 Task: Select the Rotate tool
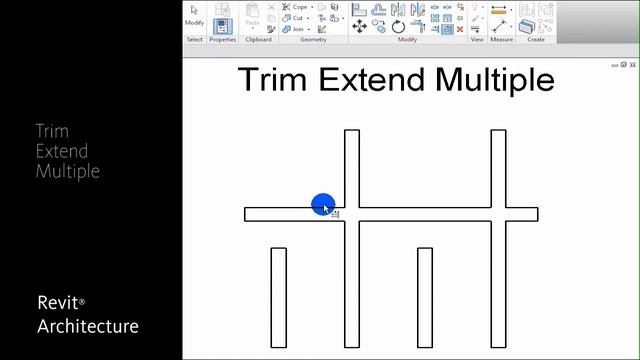click(398, 27)
